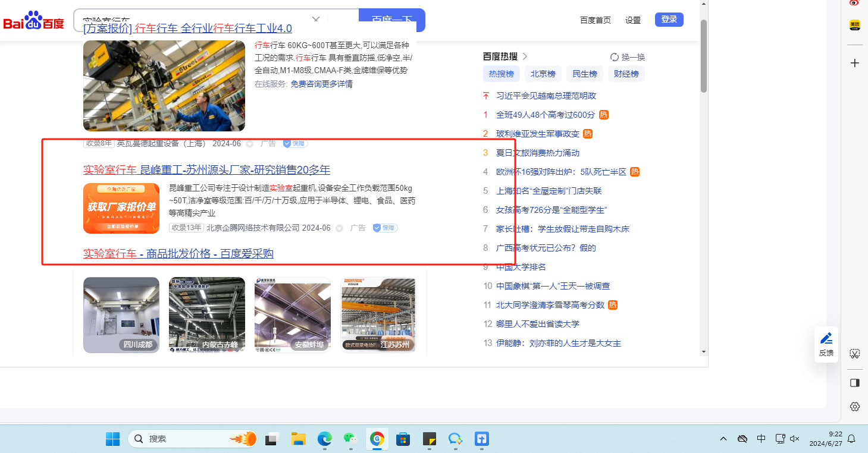Viewport: 868px width, 453px height.
Task: Open the 江苏苏州 product image
Action: 378,315
